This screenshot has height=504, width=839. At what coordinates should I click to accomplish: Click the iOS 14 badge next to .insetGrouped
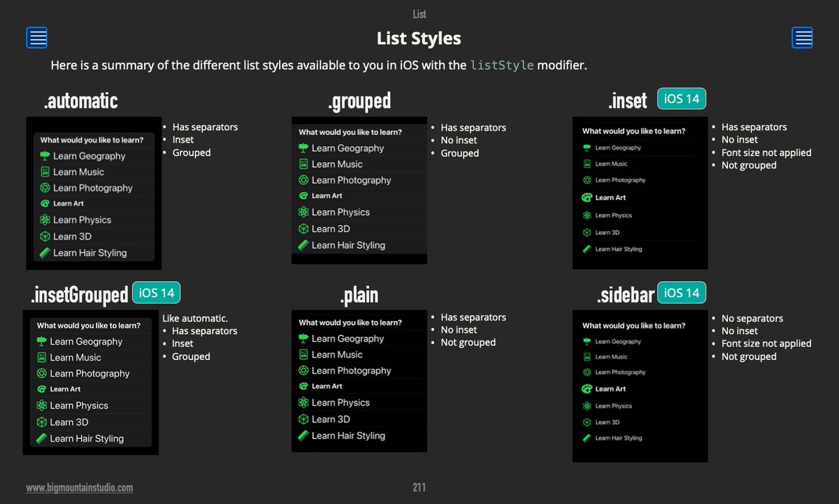coord(157,293)
